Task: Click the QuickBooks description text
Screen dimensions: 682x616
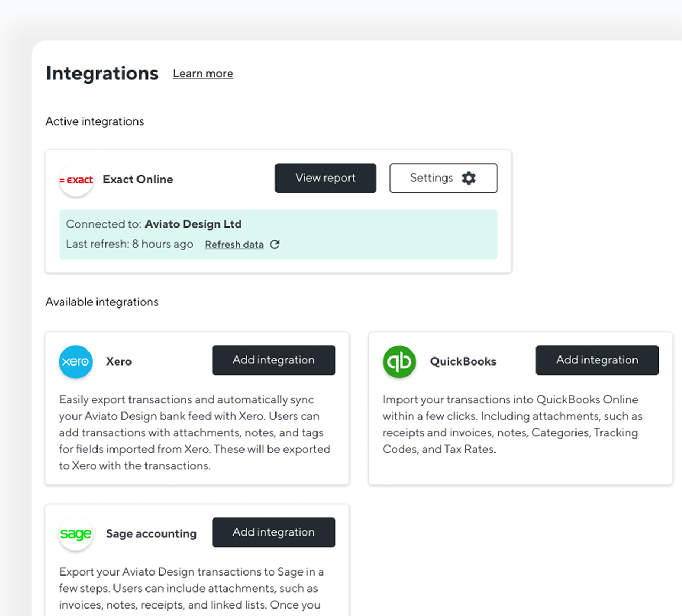Action: [x=513, y=425]
